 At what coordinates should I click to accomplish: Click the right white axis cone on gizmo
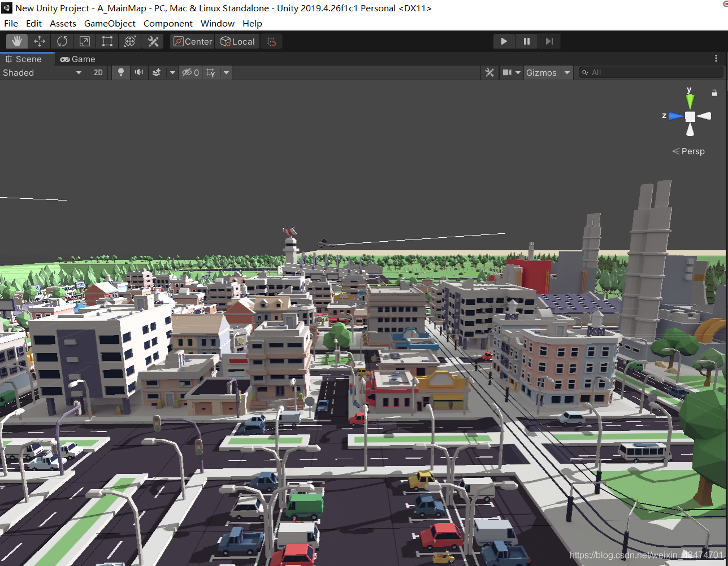(x=704, y=116)
